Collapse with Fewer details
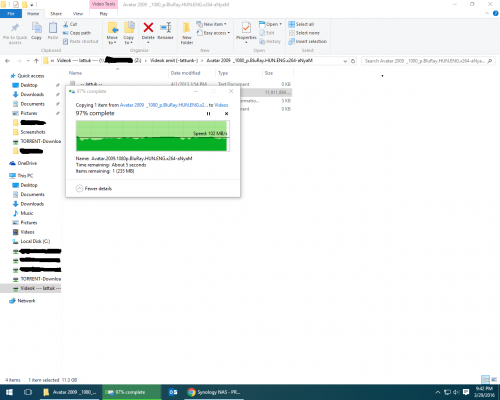500x400 pixels. [x=94, y=189]
